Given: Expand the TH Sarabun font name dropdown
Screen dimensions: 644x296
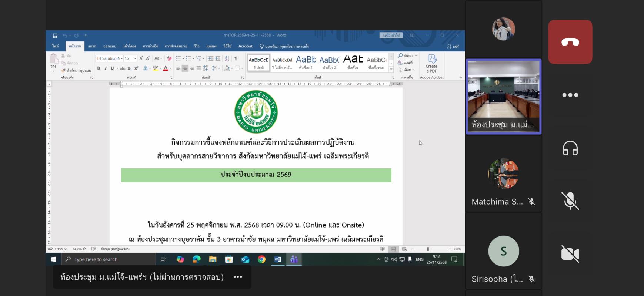Looking at the screenshot, I should click(x=121, y=58).
